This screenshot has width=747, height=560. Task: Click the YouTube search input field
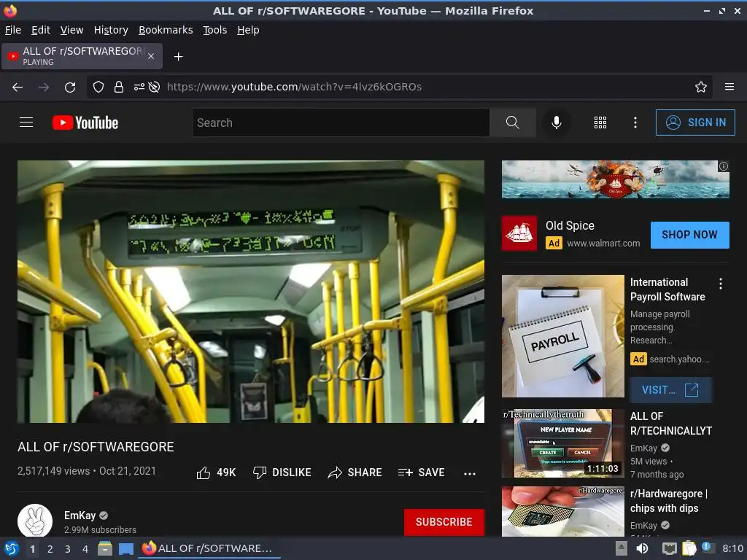[x=341, y=122]
